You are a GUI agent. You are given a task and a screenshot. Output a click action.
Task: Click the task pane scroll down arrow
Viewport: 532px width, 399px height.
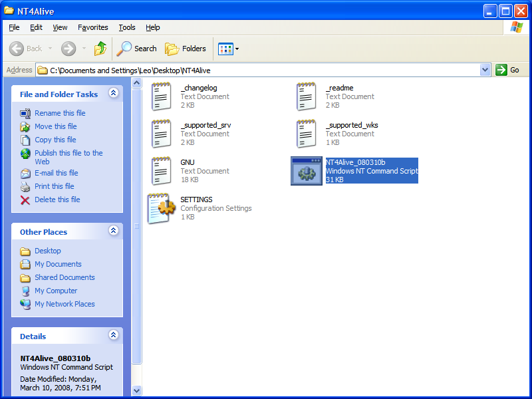click(136, 390)
